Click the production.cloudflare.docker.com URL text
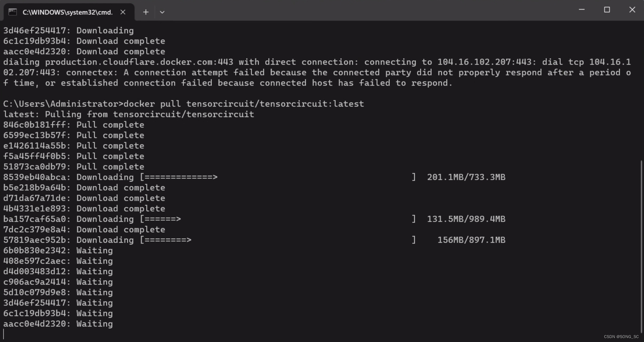The image size is (644, 342). (x=137, y=62)
